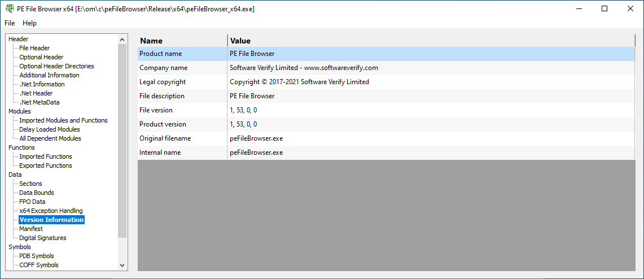644x279 pixels.
Task: Click the tree panel scrollbar thumb
Action: 122,141
